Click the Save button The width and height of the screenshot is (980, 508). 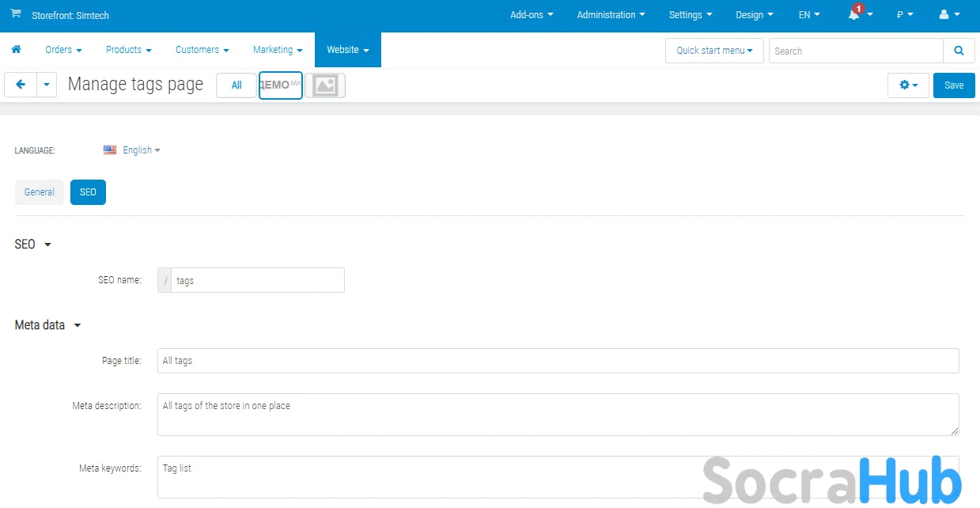click(x=954, y=85)
